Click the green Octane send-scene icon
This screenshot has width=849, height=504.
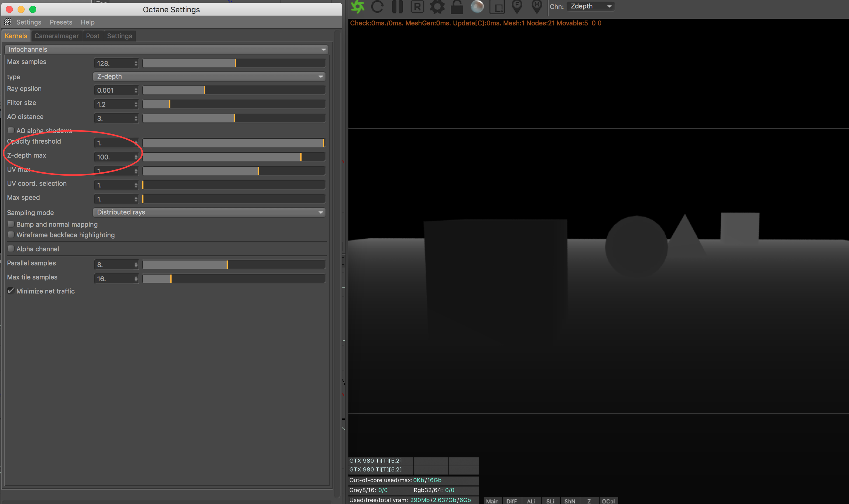[357, 6]
